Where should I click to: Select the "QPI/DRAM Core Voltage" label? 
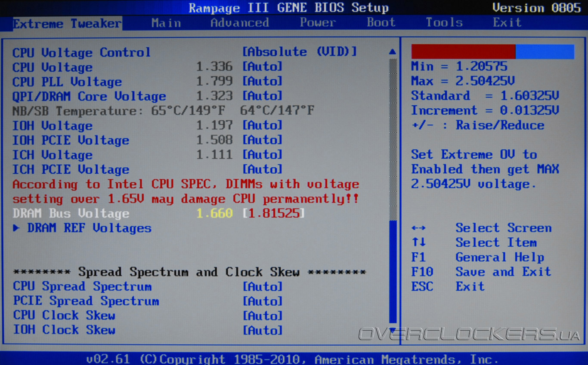pos(89,96)
